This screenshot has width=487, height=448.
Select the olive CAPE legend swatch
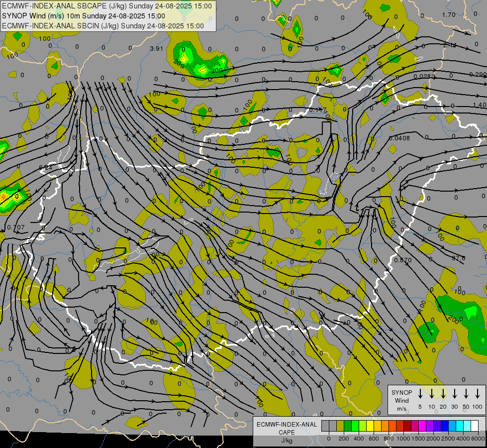340,426
